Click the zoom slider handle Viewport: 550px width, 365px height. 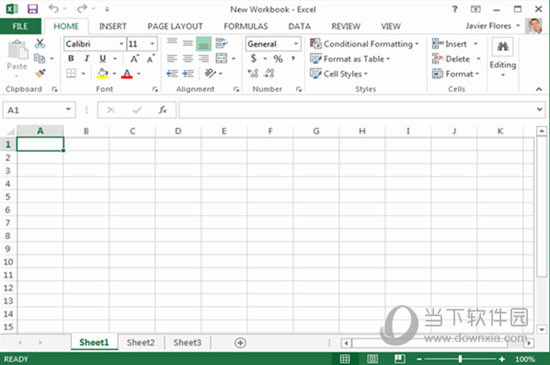coord(460,359)
